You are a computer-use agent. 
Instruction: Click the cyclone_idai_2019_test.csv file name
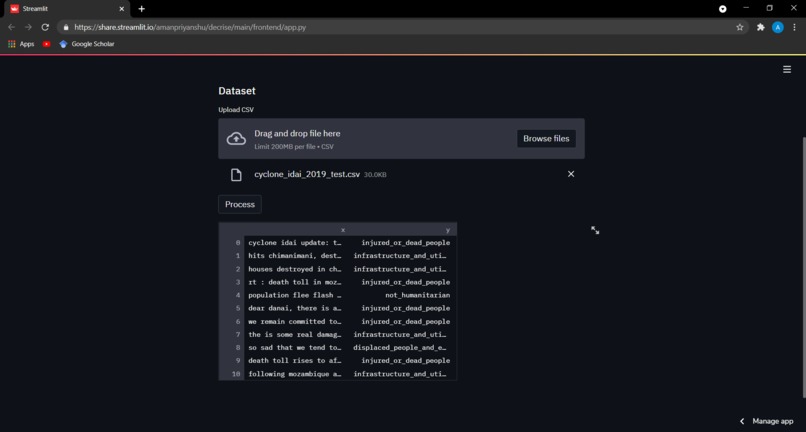307,174
